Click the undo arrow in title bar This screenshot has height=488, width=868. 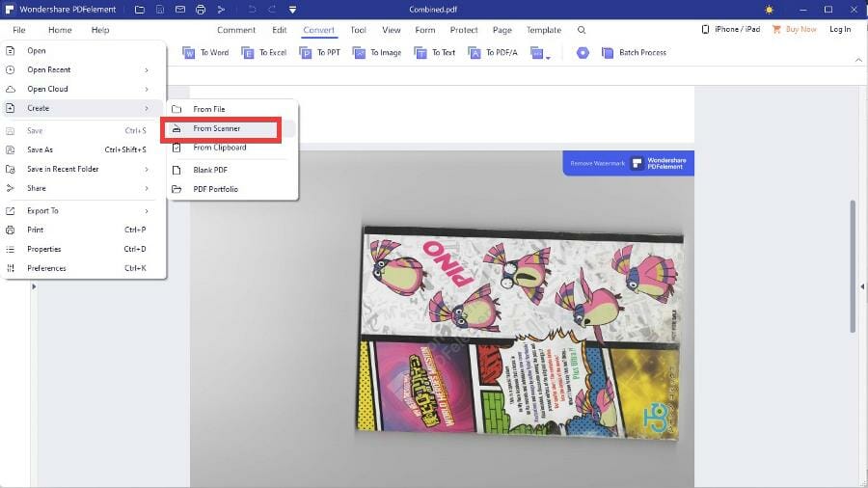(x=252, y=10)
